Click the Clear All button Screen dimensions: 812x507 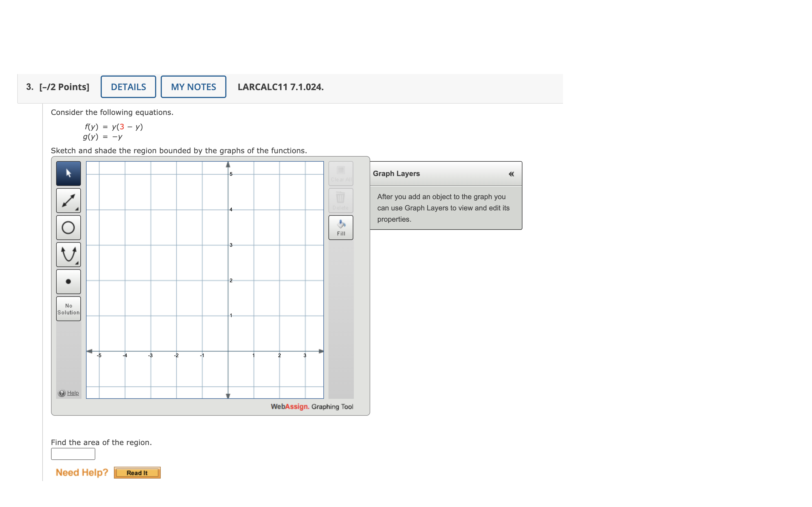click(341, 173)
